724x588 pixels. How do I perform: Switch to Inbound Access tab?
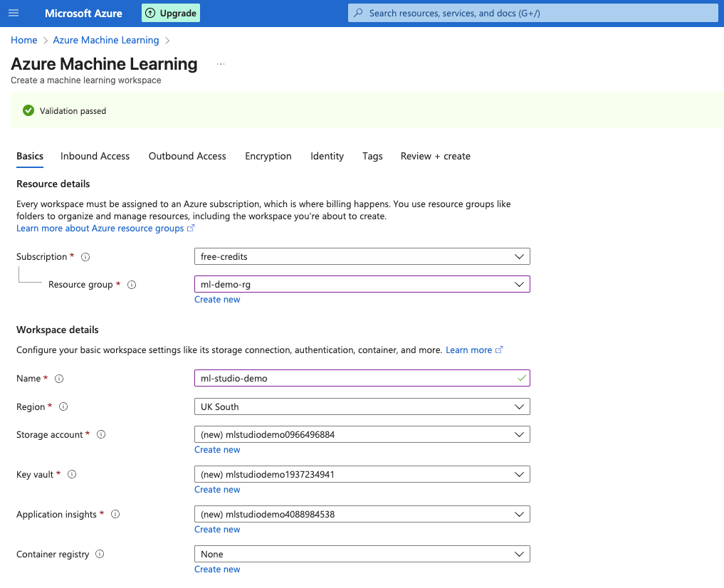click(95, 156)
